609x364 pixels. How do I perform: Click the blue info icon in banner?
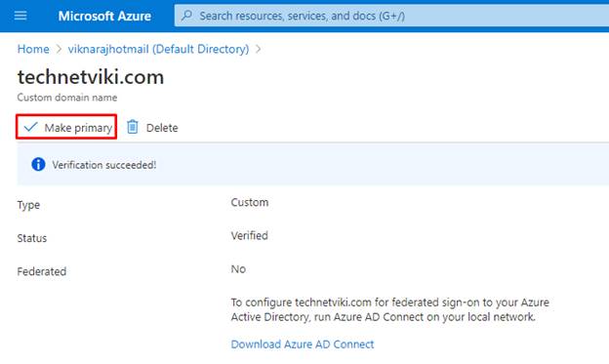[38, 164]
